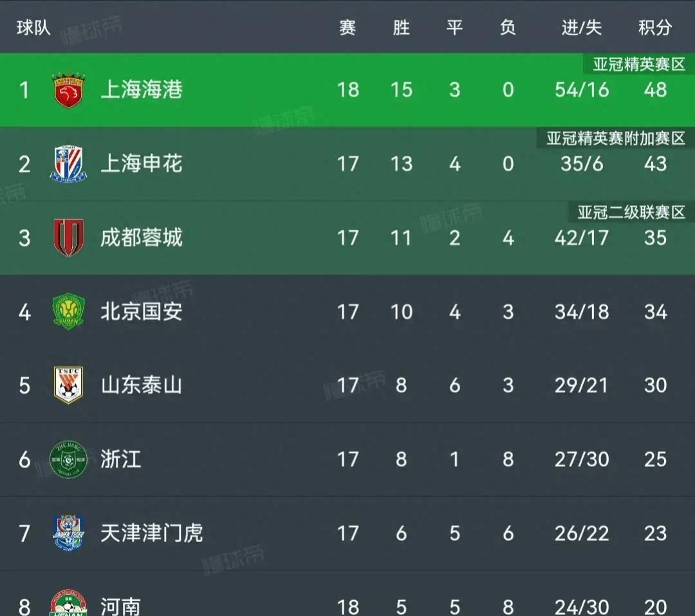Sort table by 负 column
Viewport: 695px width, 616px height.
click(508, 28)
